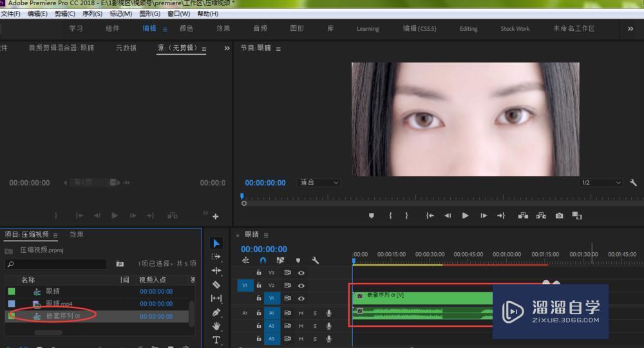The height and width of the screenshot is (348, 644).
Task: Open Comparison View in program monitor
Action: pos(577,215)
